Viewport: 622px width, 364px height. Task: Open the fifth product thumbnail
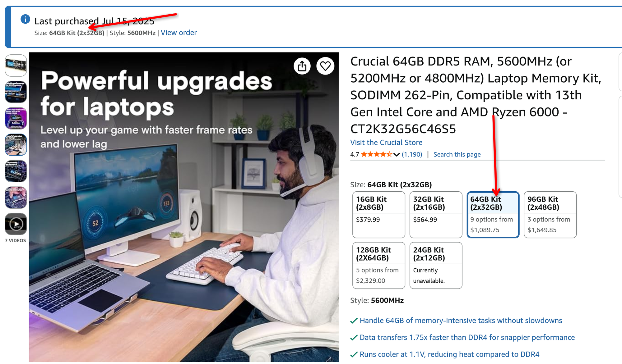[x=16, y=171]
